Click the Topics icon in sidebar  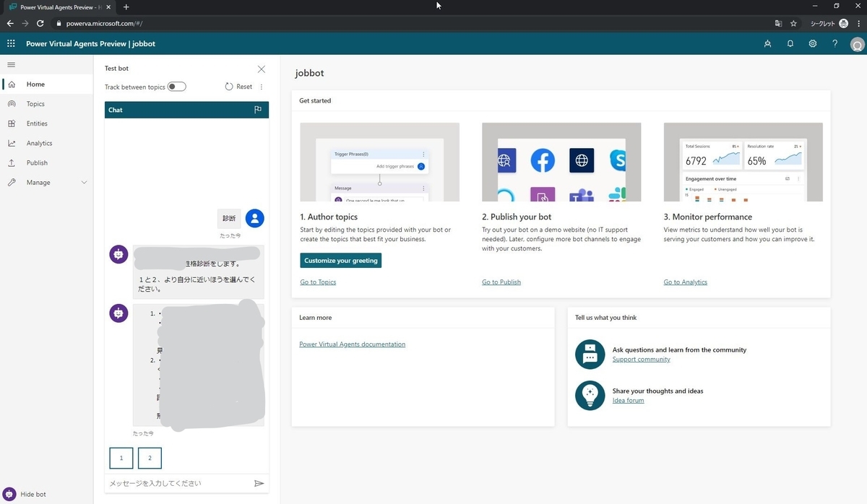click(x=12, y=104)
